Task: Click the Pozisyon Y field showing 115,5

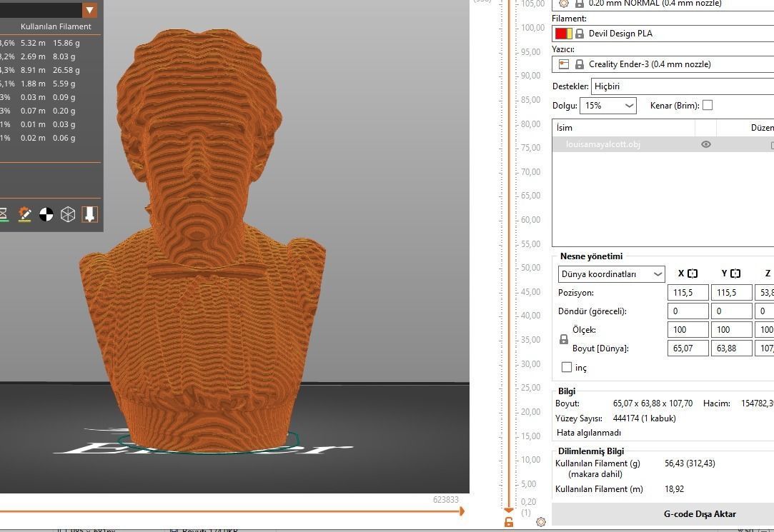Action: tap(731, 292)
